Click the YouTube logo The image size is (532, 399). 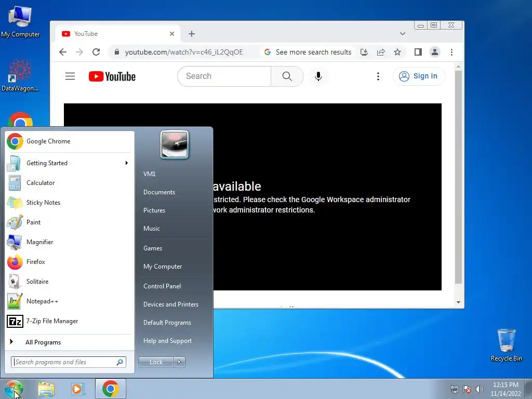pos(112,76)
